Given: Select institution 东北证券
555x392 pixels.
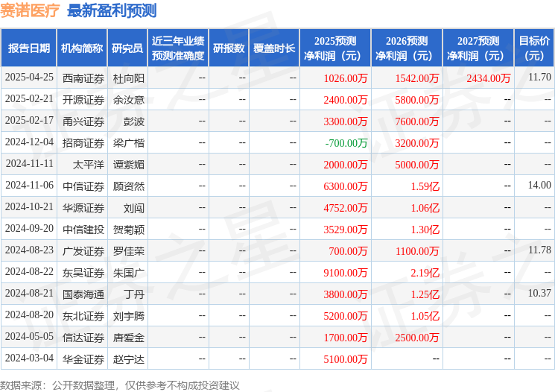Looking at the screenshot, I should (83, 316).
